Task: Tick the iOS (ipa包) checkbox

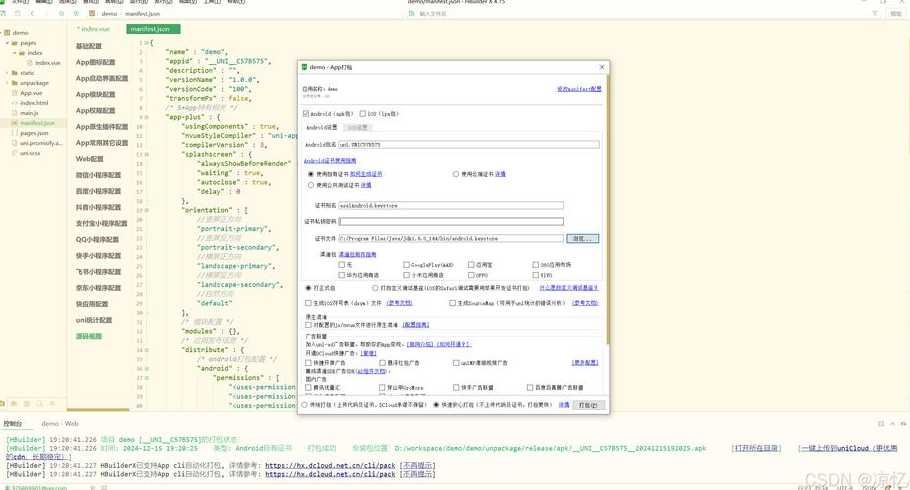Action: [x=363, y=114]
